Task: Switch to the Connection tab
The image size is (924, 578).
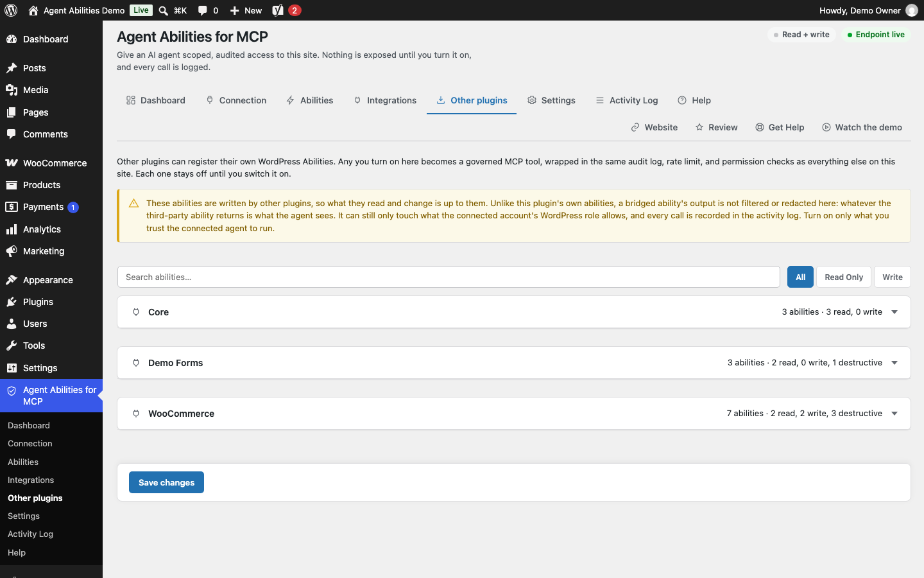Action: [236, 100]
